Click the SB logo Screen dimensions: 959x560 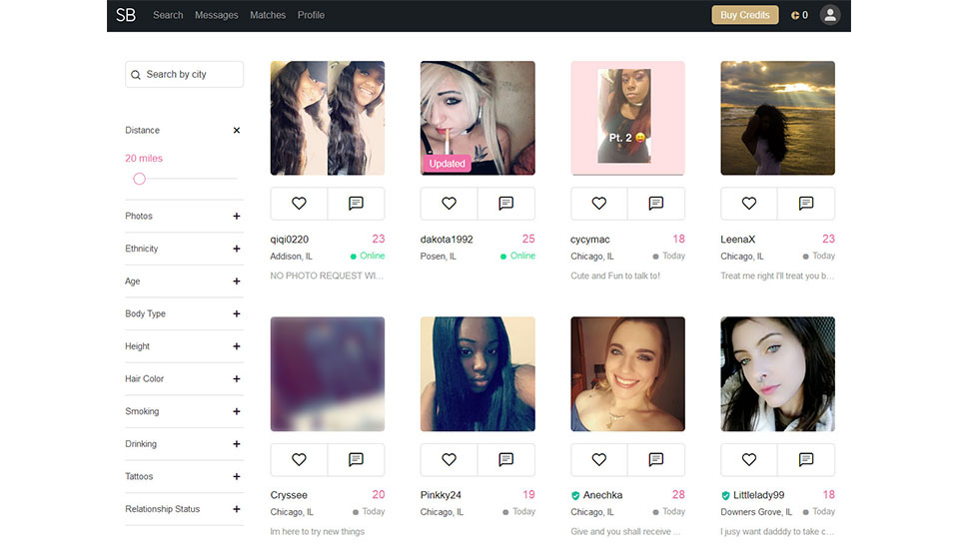(125, 15)
